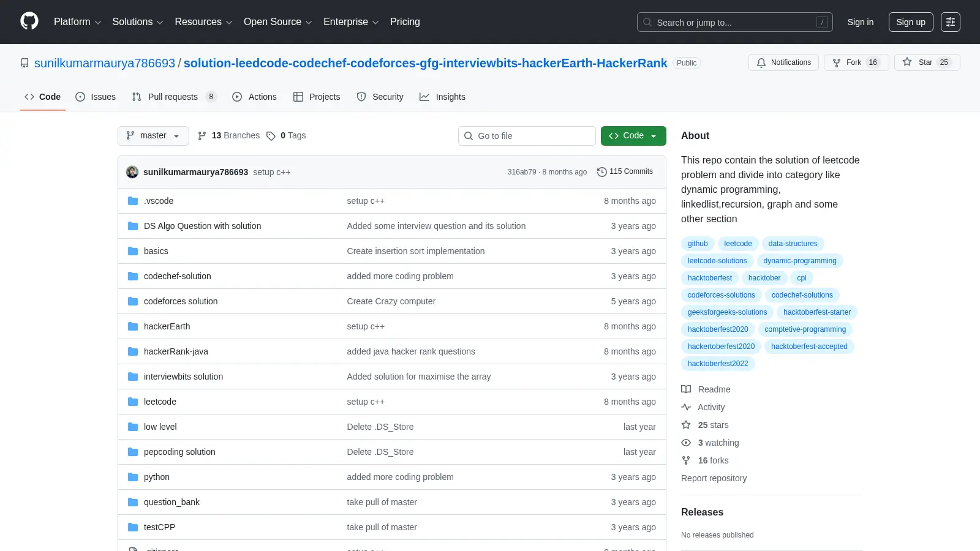The width and height of the screenshot is (980, 551).
Task: Switch to the Issues tab
Action: pos(96,97)
